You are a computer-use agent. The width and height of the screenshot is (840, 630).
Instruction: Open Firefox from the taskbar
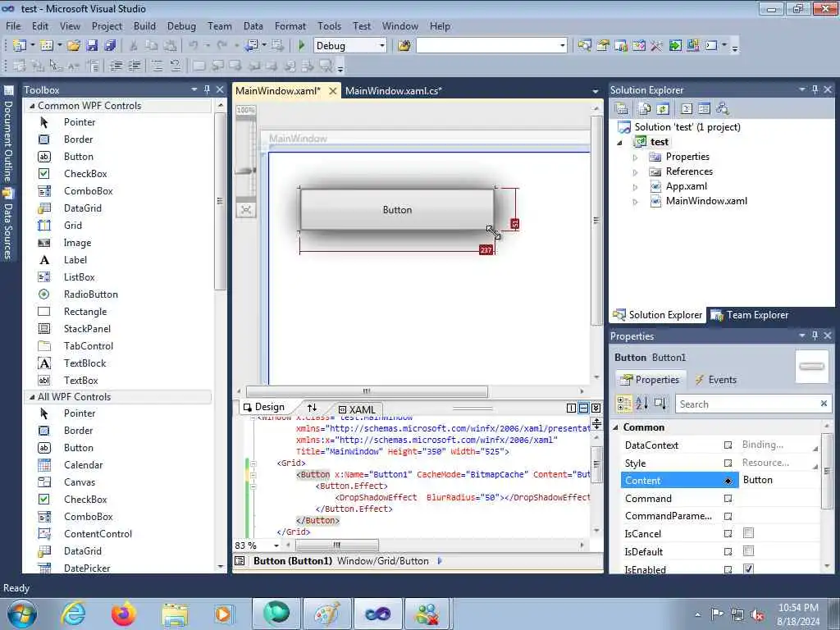[123, 614]
